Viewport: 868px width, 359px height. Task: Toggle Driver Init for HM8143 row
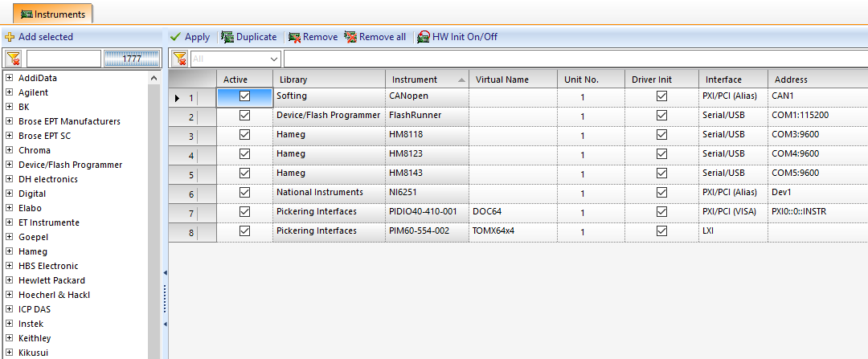click(x=661, y=173)
